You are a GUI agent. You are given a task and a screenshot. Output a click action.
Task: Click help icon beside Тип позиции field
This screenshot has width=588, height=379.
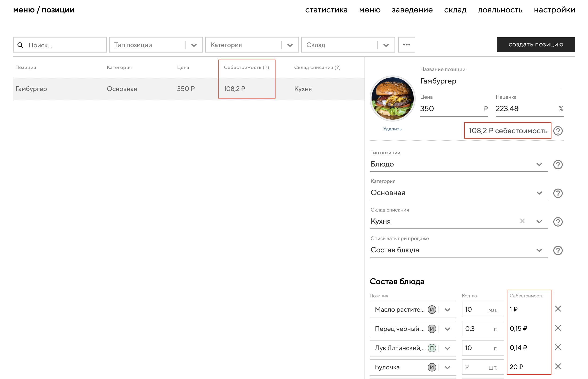coord(558,165)
